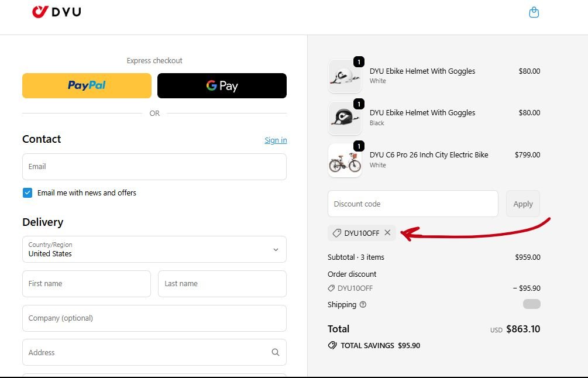Pay using the Google Pay button
This screenshot has width=588, height=378.
coord(222,85)
